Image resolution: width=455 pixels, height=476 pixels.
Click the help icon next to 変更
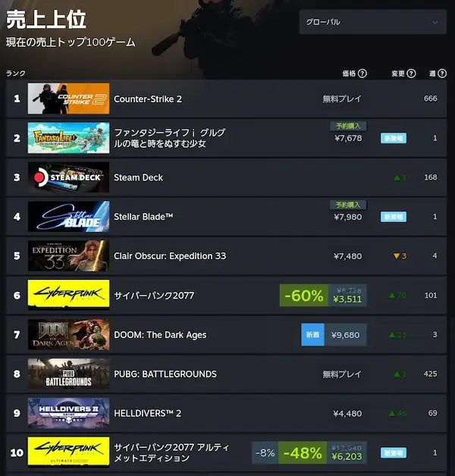411,74
